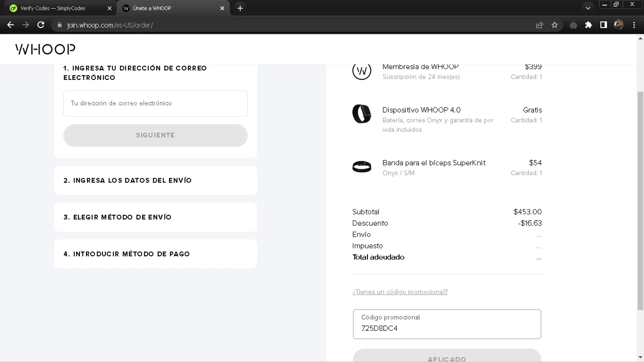Open a new browser tab
The width and height of the screenshot is (644, 362).
click(x=240, y=8)
